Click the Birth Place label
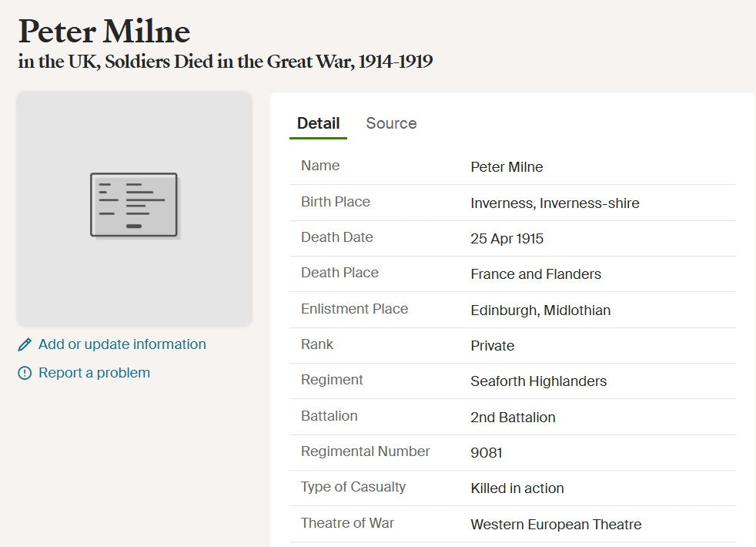This screenshot has height=547, width=756. coord(336,202)
